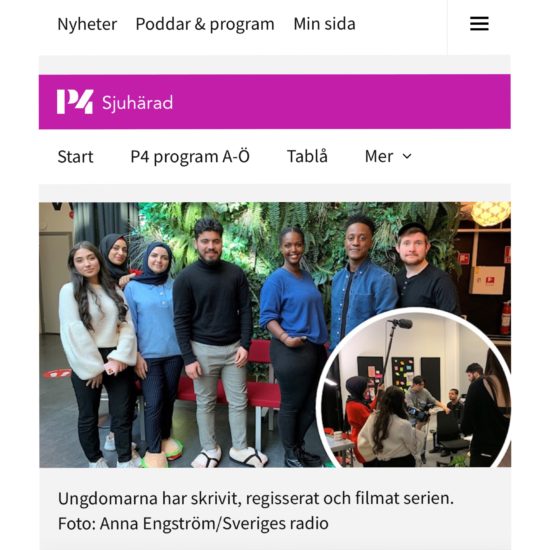Open the Mer menu label
550x550 pixels.
click(378, 156)
